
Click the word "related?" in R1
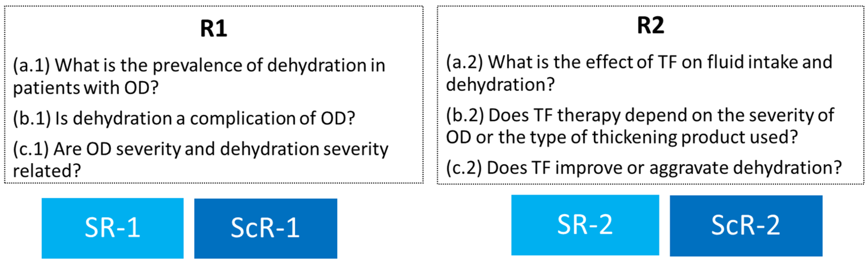(x=47, y=171)
